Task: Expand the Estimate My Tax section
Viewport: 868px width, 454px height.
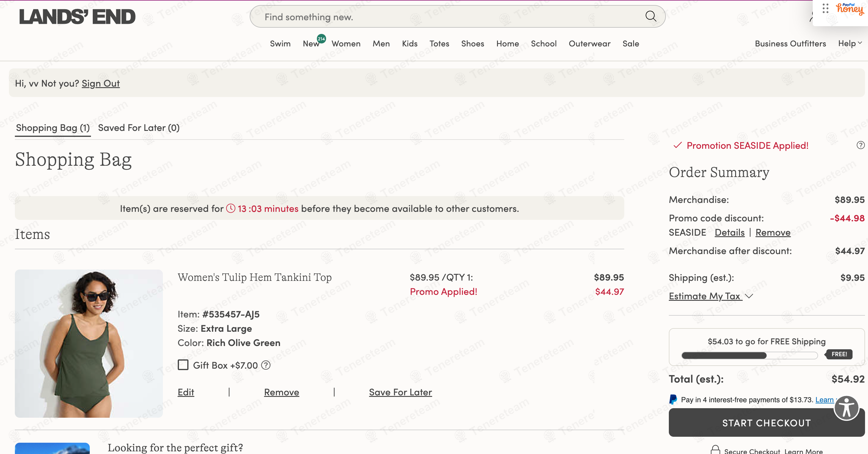Action: [x=711, y=296]
